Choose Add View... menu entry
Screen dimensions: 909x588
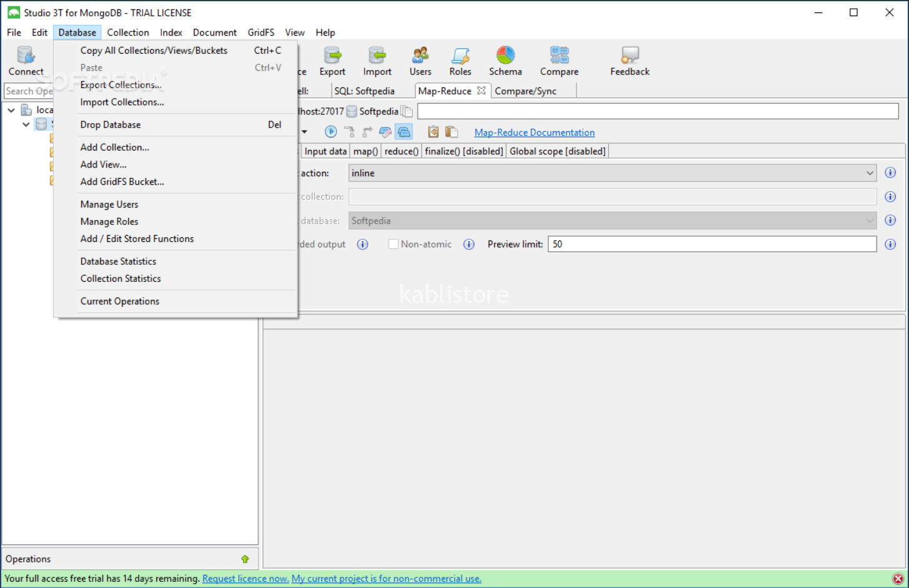coord(176,165)
